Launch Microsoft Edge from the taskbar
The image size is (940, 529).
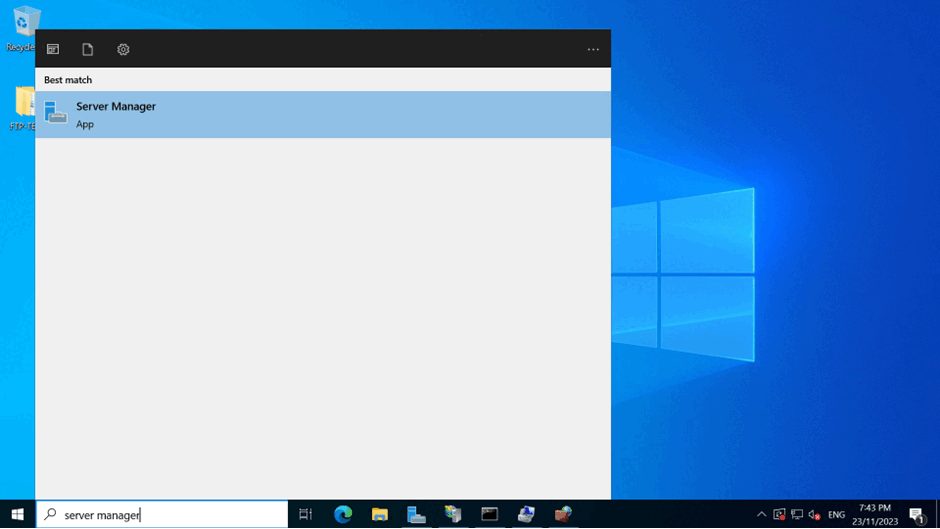click(x=343, y=515)
